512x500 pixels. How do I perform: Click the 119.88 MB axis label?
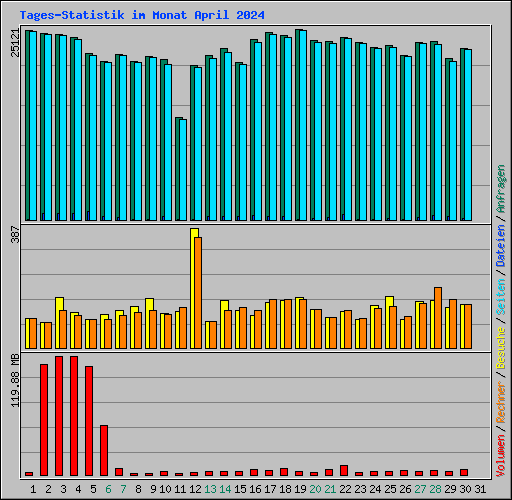pos(15,381)
